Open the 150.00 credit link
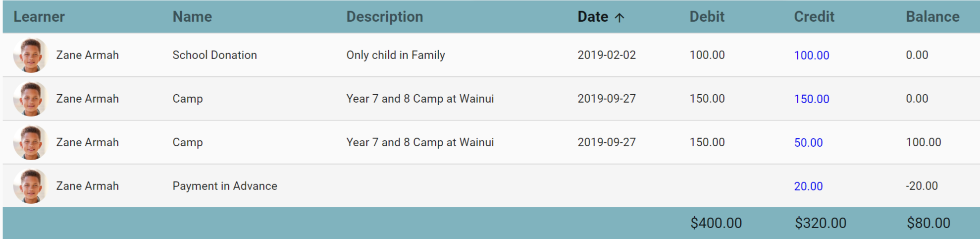This screenshot has width=980, height=239. (x=811, y=99)
